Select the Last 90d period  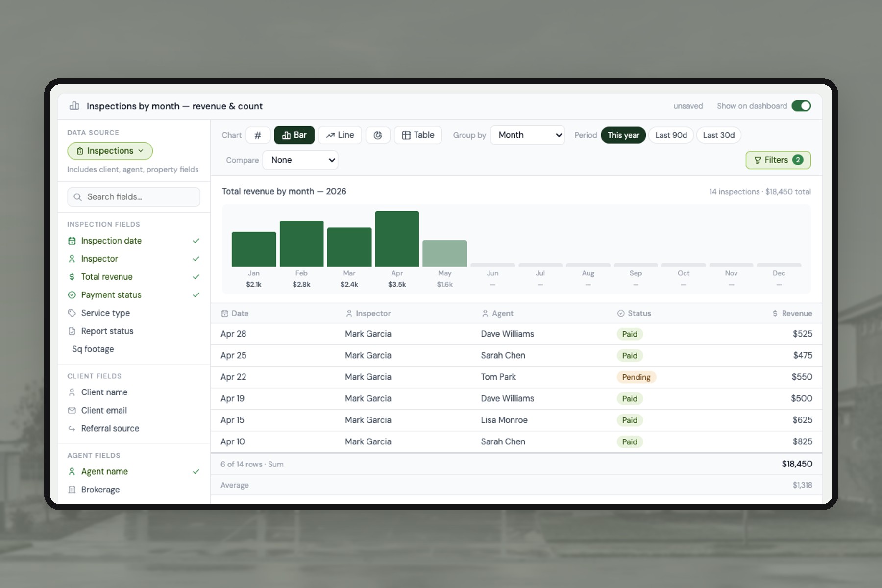tap(671, 135)
